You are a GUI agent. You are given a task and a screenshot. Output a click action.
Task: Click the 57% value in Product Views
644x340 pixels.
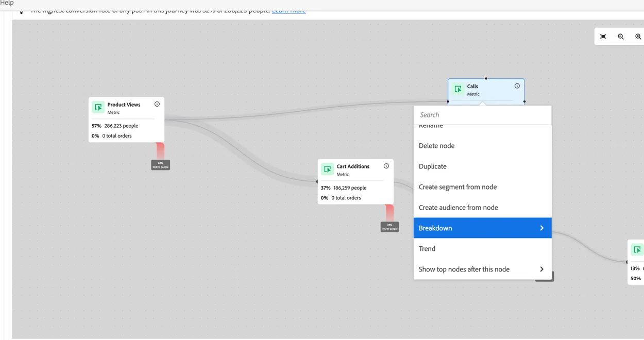coord(96,126)
